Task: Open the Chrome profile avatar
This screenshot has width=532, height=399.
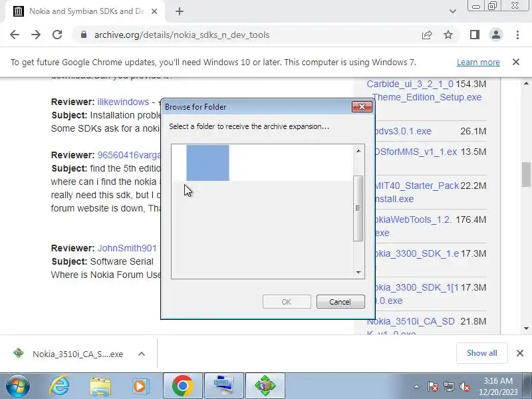Action: point(495,35)
